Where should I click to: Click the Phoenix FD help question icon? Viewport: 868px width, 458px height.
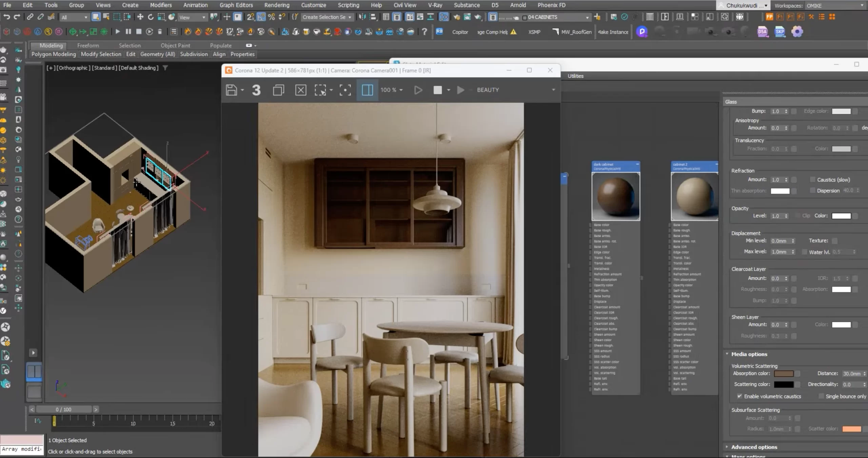424,32
